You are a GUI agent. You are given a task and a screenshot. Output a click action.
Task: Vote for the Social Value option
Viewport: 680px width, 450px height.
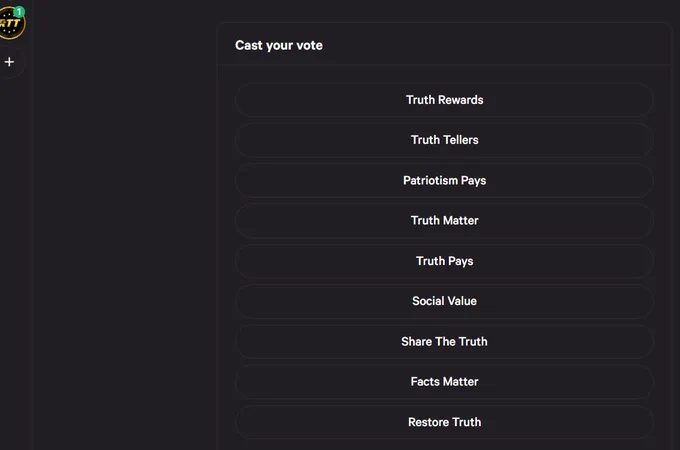pos(444,301)
